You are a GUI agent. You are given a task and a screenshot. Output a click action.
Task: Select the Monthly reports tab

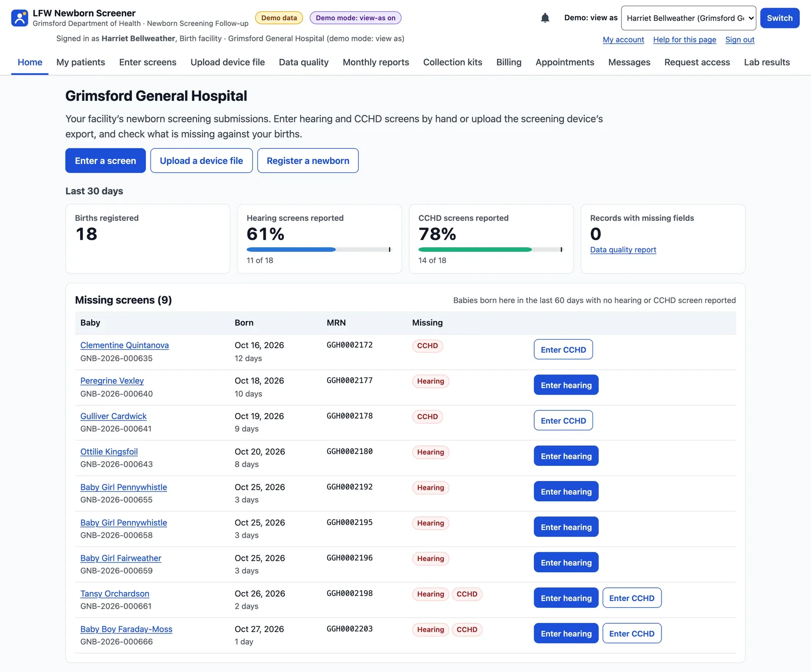point(376,62)
